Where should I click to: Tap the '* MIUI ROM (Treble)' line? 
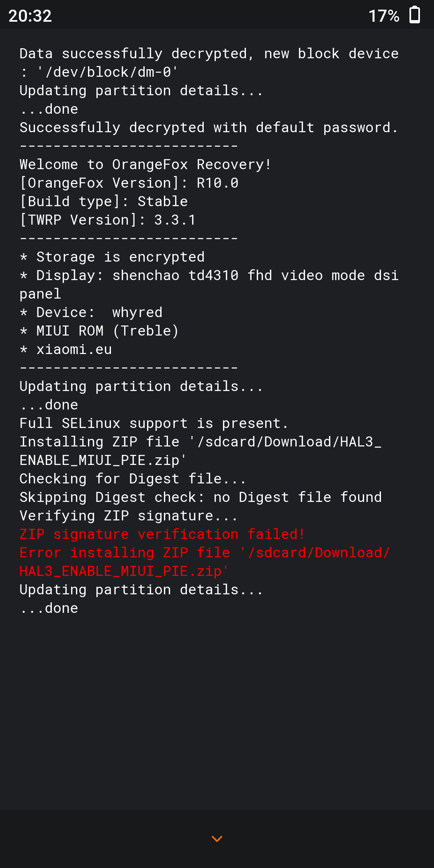(99, 331)
